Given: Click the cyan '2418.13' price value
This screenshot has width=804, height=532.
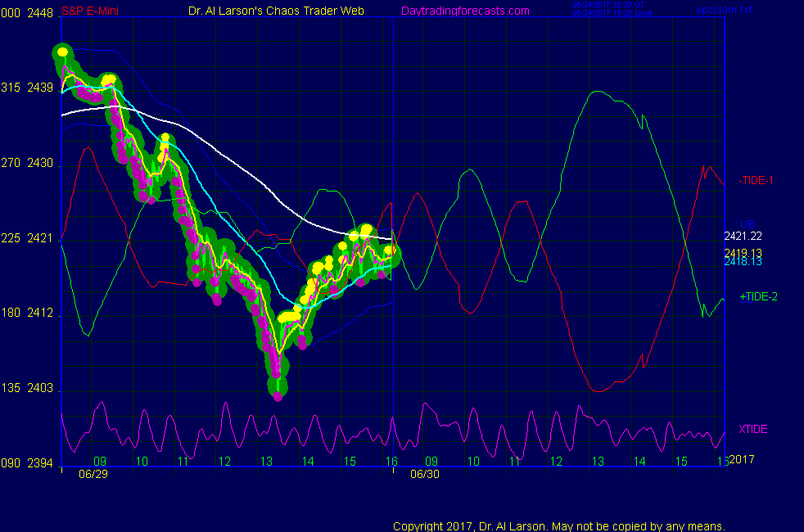Looking at the screenshot, I should click(x=743, y=262).
